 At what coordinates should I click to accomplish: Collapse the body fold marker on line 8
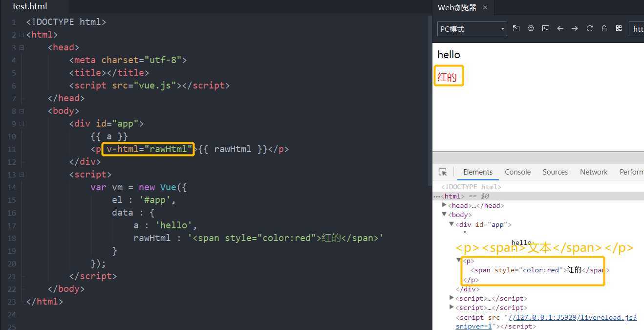[x=21, y=111]
